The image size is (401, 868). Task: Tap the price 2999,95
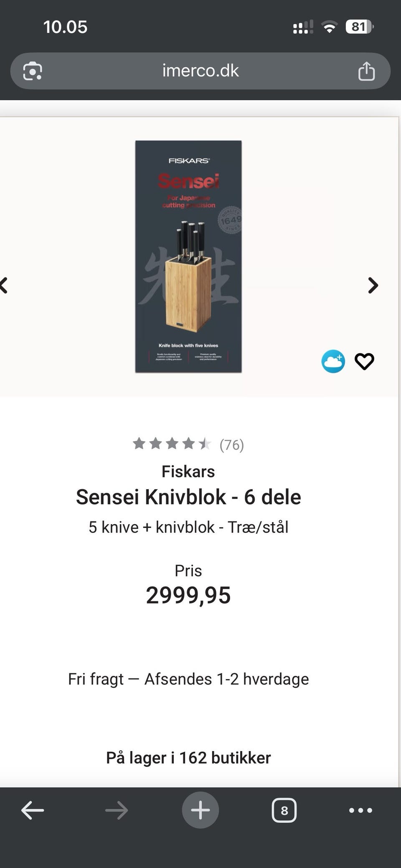point(188,595)
